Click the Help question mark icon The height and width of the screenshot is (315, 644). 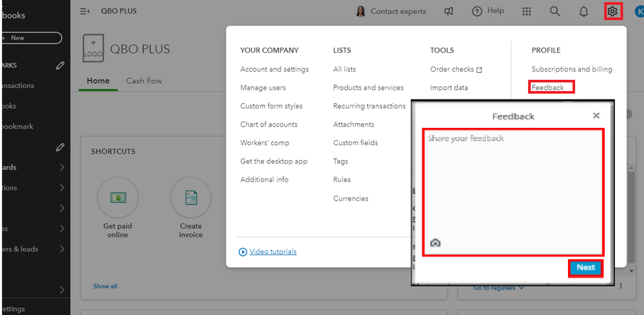pos(477,12)
